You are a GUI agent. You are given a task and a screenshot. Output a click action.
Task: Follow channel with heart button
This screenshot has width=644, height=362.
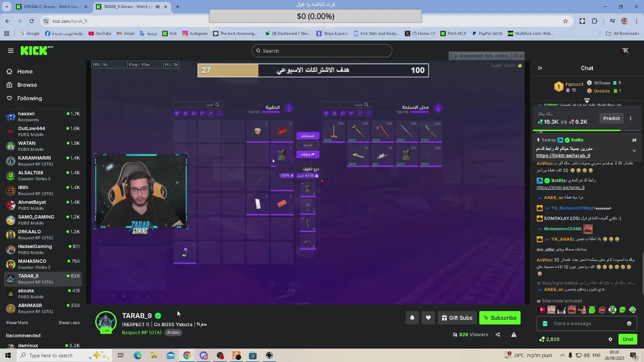click(x=428, y=318)
